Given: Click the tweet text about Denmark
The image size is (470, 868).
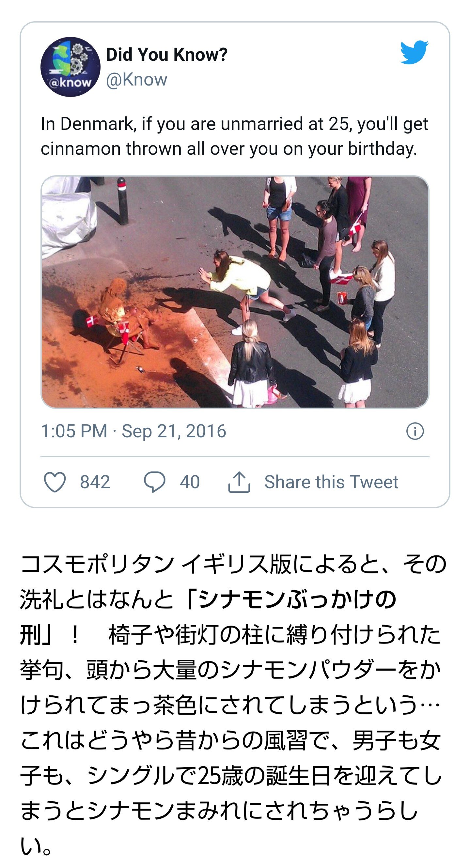Looking at the screenshot, I should [234, 136].
